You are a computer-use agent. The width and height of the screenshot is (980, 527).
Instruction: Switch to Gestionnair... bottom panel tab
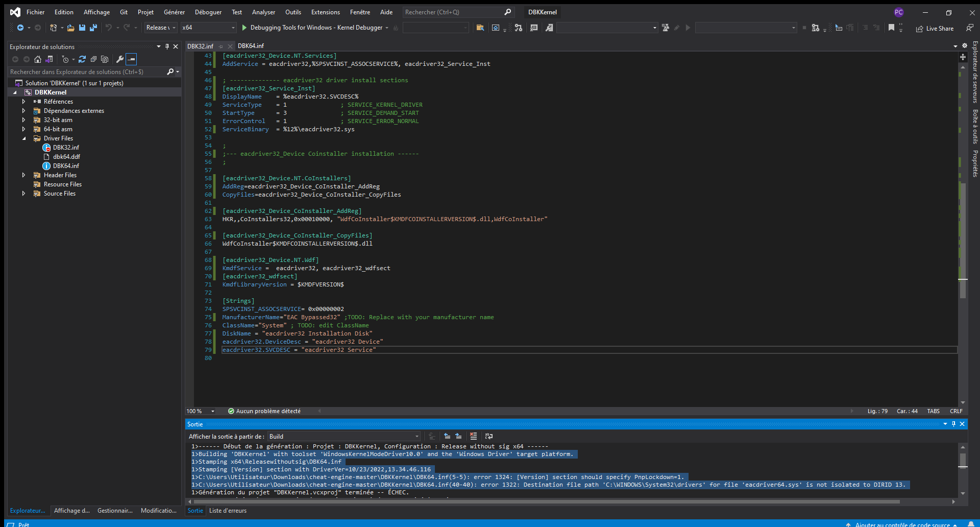tap(115, 511)
